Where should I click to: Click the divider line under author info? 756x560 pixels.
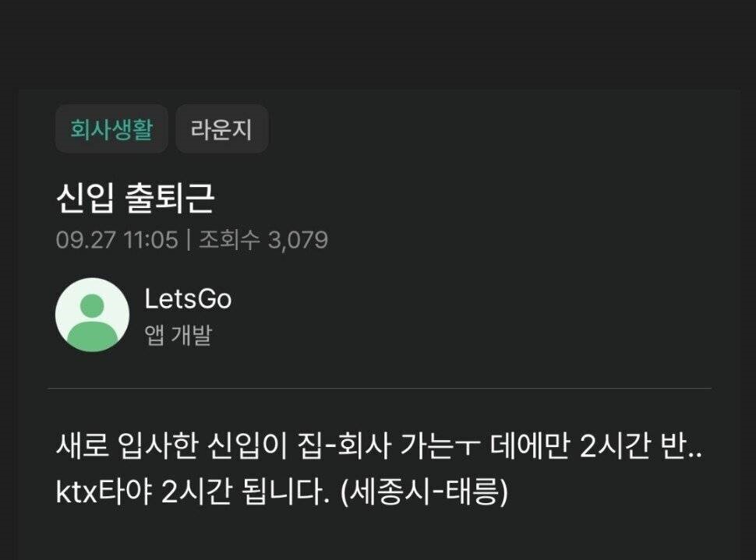(380, 388)
